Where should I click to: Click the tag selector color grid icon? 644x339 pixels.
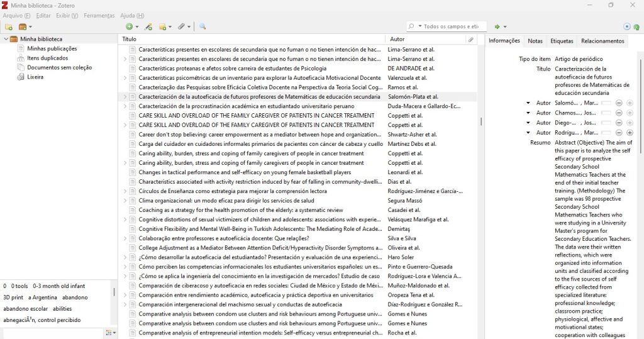pos(109,333)
